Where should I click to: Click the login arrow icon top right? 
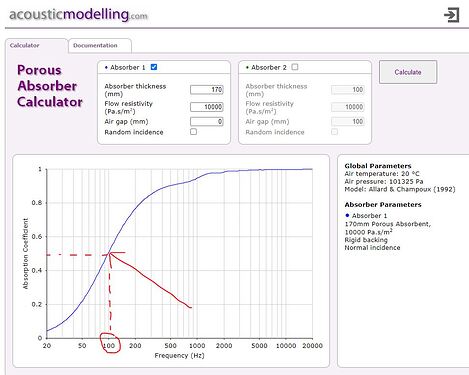pos(452,15)
